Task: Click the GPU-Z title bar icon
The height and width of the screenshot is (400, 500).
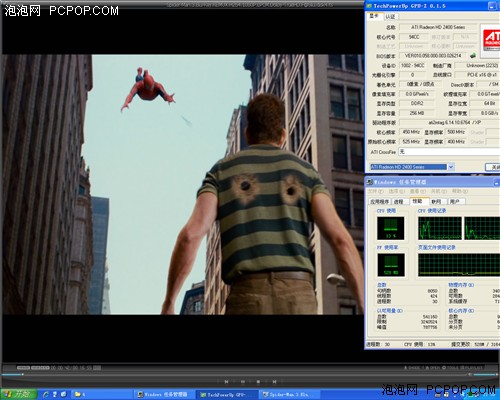Action: click(x=369, y=6)
